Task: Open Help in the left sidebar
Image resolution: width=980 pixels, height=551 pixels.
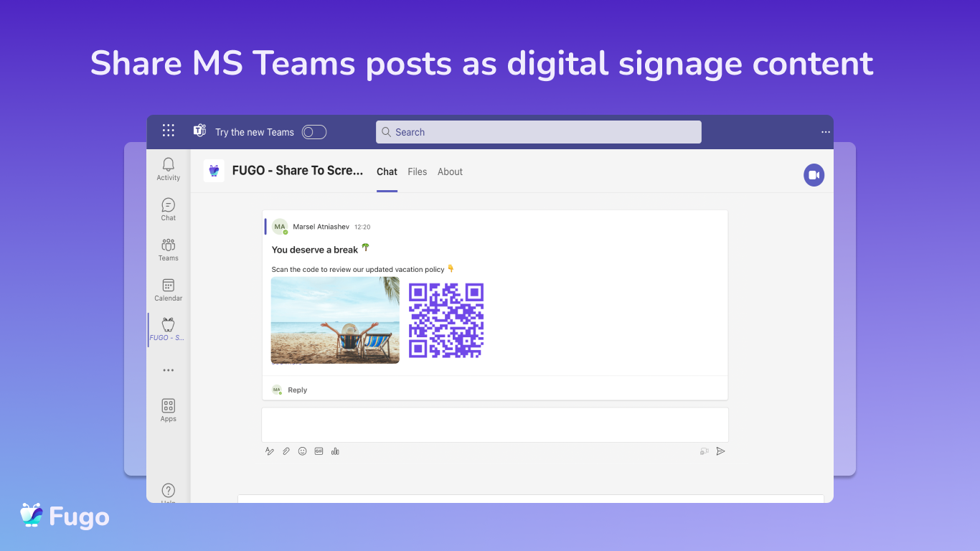Action: point(169,494)
